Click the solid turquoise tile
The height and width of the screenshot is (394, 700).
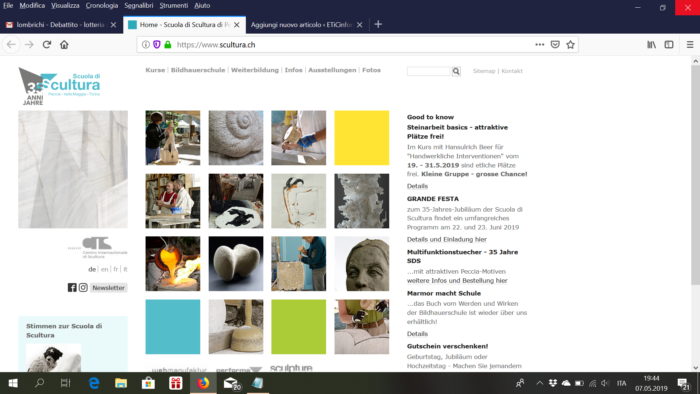(173, 327)
